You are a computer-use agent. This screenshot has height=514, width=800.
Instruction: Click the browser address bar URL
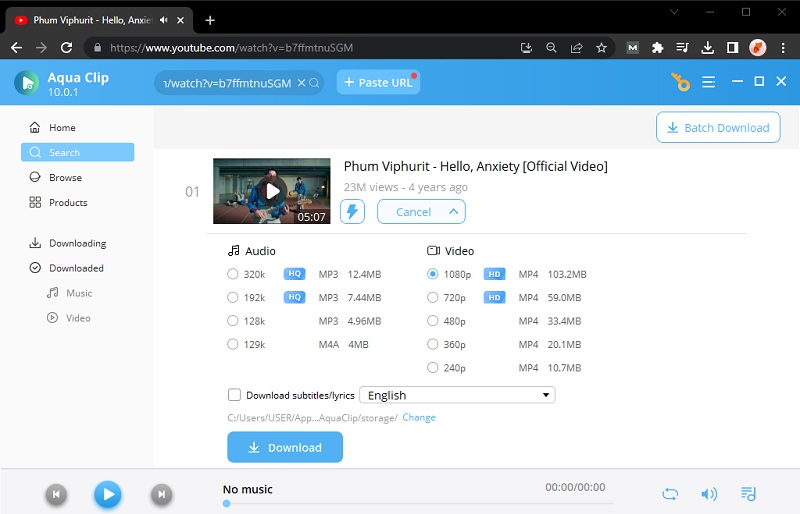pos(232,48)
